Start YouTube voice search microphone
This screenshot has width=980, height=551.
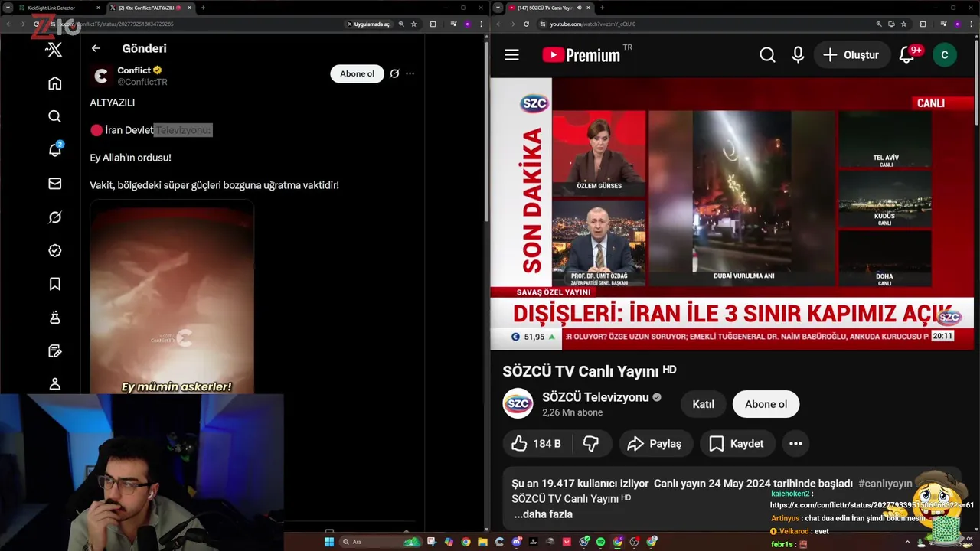point(798,55)
